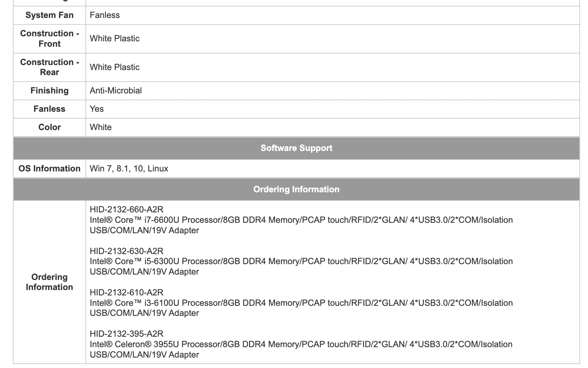Select the HID-2132-610-A2R model number text
The height and width of the screenshot is (368, 588).
coord(127,293)
